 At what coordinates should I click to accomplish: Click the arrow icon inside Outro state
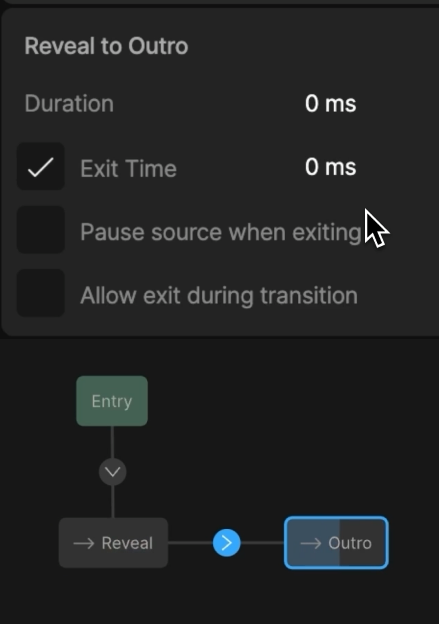point(311,543)
